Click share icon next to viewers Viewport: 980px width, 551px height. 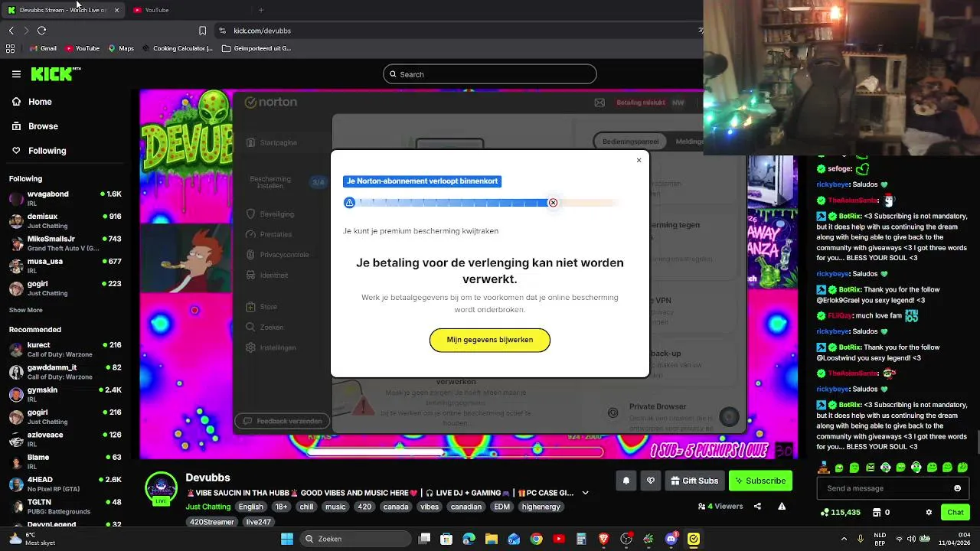click(x=757, y=506)
